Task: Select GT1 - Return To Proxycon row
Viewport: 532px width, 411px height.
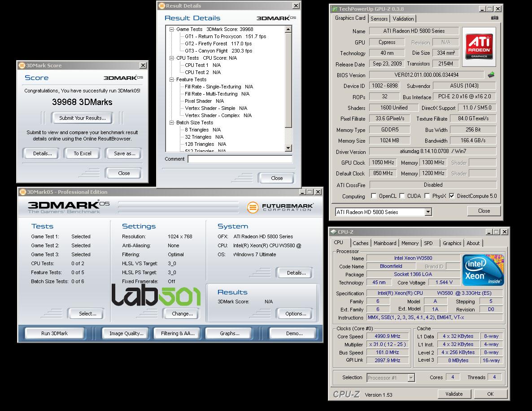Action: 225,37
